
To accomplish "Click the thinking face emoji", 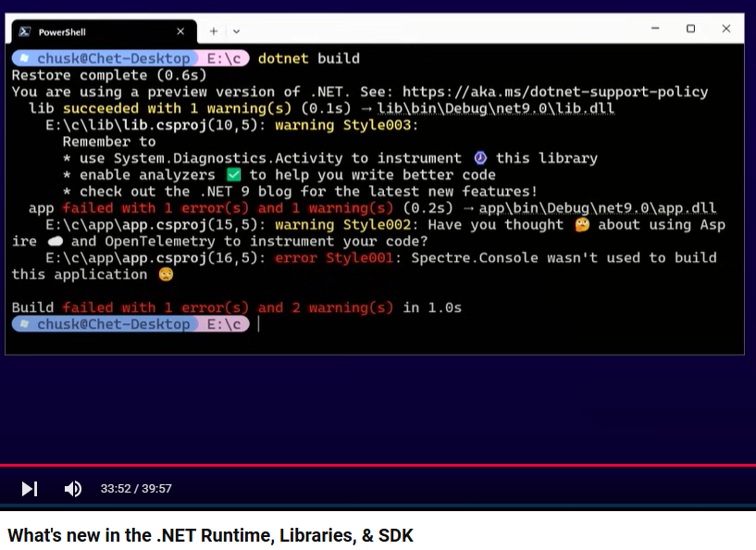I will coord(581,225).
